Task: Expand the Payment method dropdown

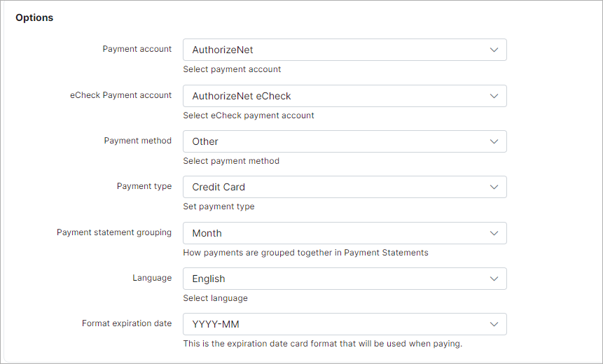Action: click(345, 141)
